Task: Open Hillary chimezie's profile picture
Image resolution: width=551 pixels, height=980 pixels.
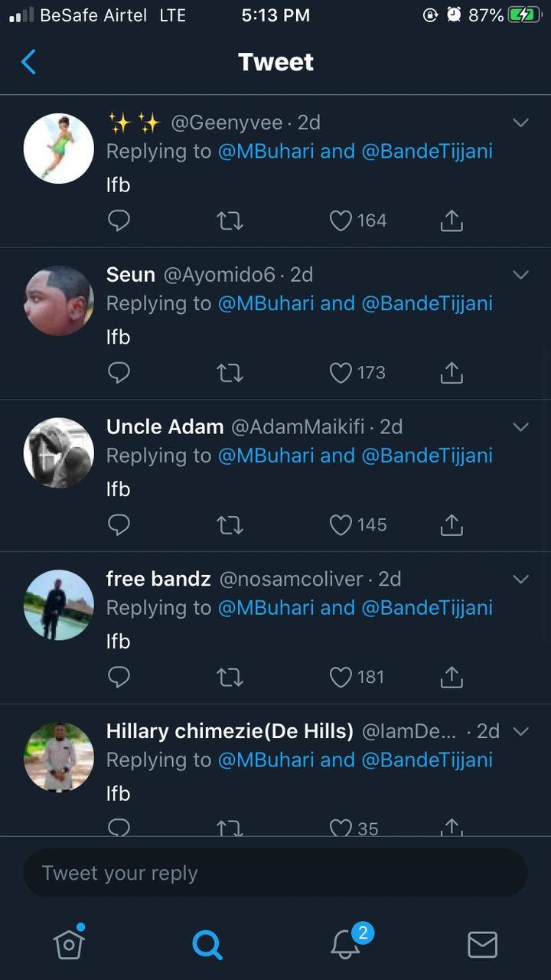Action: (59, 757)
